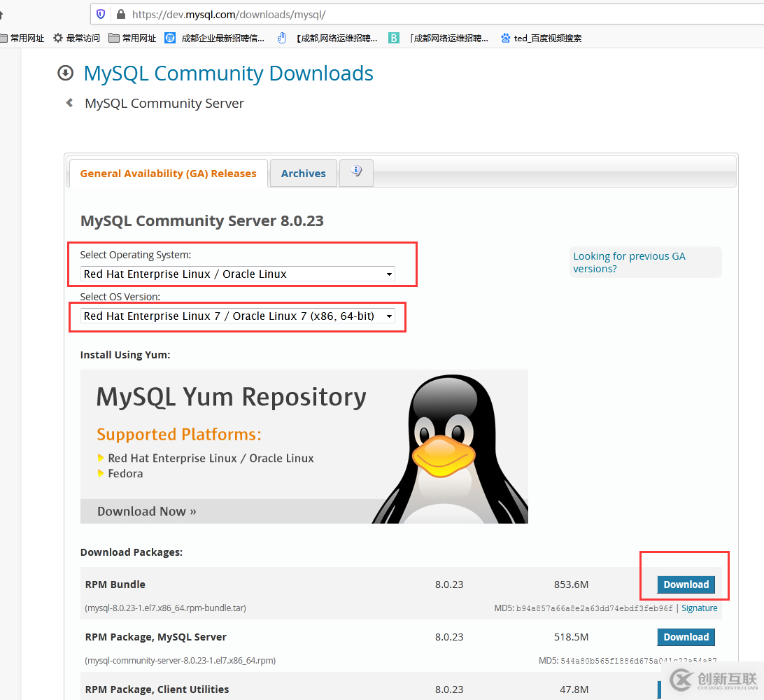Open the 最常访问 gear bookmark
This screenshot has height=700, width=764.
77,38
